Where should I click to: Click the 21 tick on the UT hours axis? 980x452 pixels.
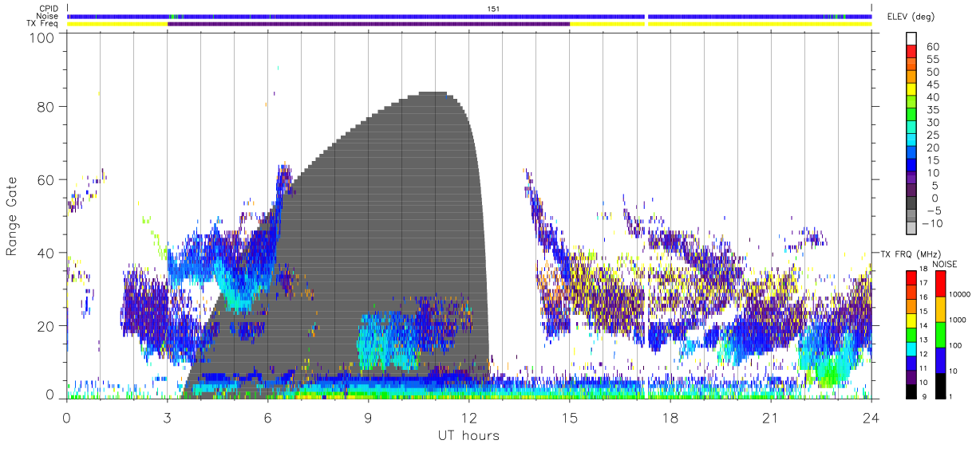pos(771,418)
